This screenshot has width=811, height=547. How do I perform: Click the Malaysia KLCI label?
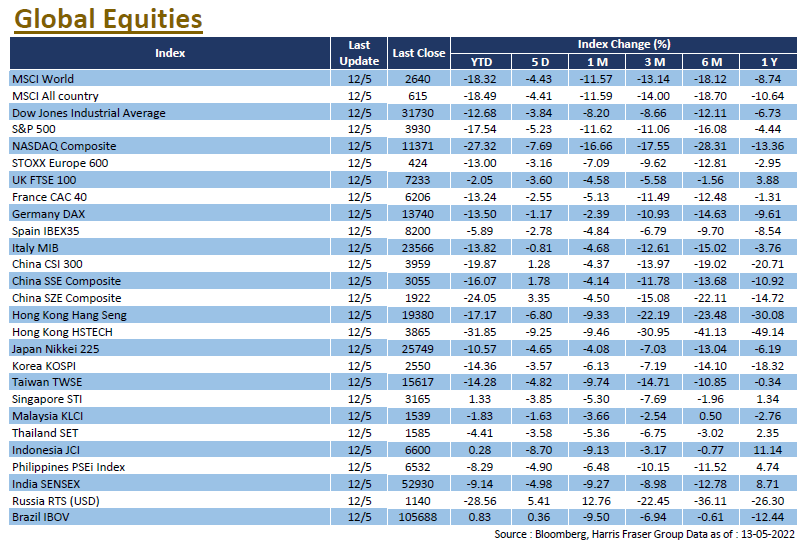48,416
